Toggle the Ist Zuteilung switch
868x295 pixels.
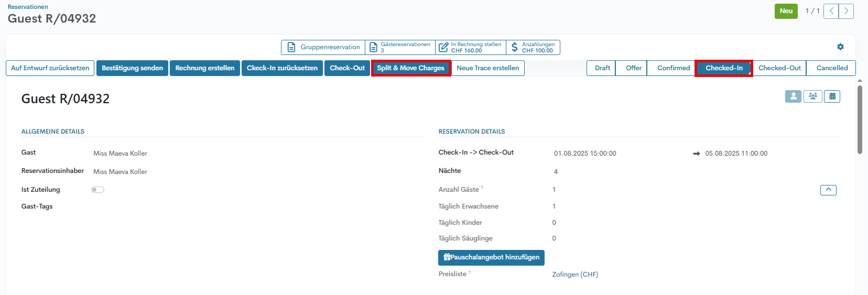97,190
